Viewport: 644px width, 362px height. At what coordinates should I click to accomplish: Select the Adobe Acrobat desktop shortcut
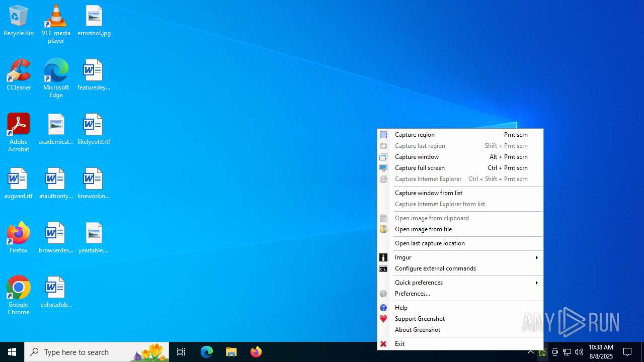coord(19,133)
